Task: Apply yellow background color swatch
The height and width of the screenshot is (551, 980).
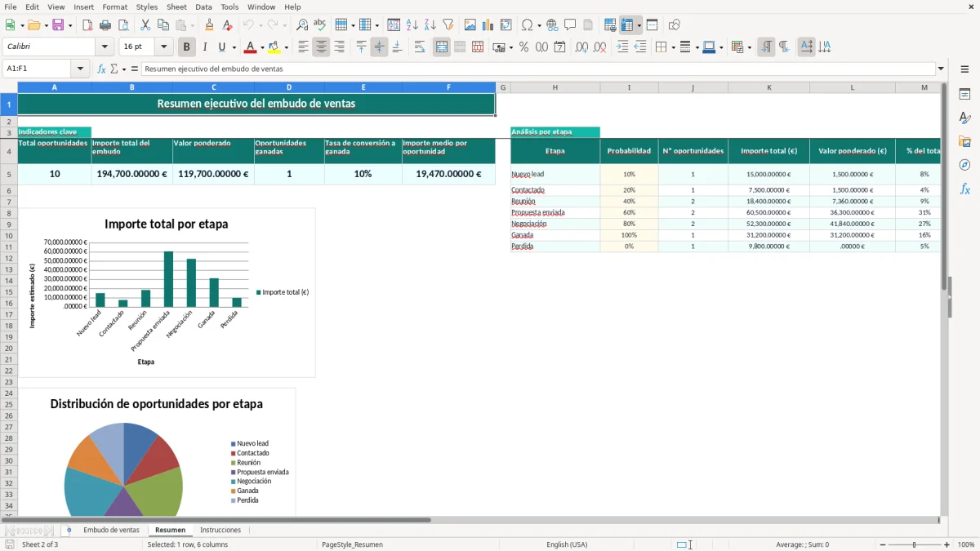Action: click(274, 47)
